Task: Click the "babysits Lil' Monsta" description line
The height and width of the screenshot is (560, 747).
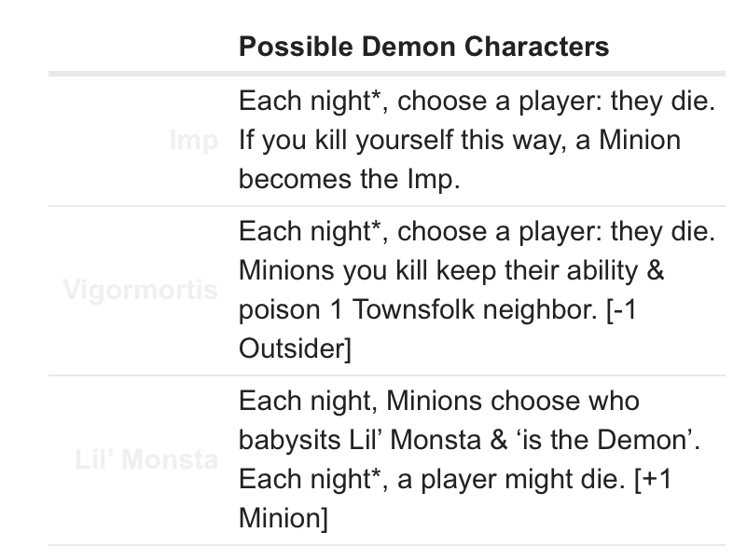Action: click(x=469, y=440)
